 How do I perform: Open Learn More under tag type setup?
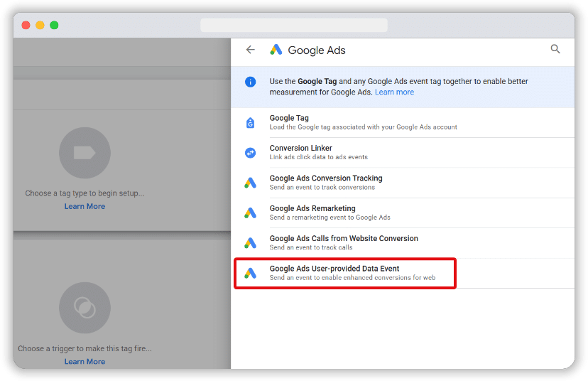pos(85,206)
